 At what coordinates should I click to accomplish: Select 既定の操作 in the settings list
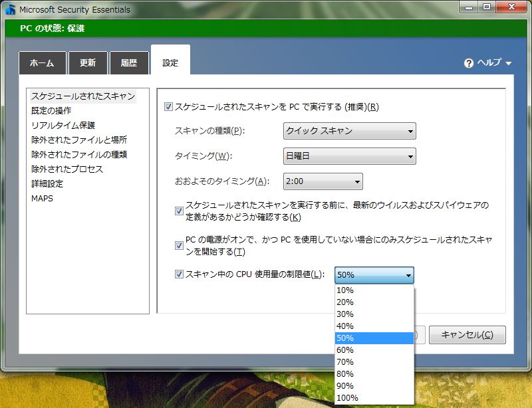point(51,110)
